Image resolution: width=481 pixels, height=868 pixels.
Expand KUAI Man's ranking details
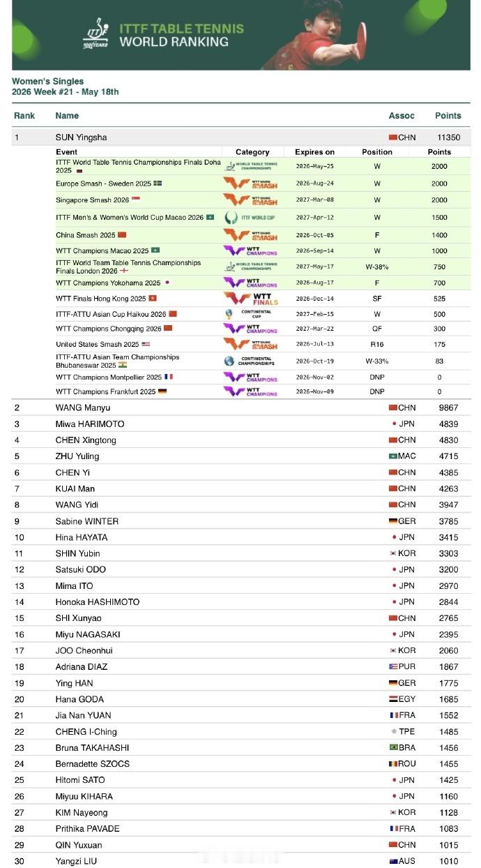pyautogui.click(x=240, y=488)
